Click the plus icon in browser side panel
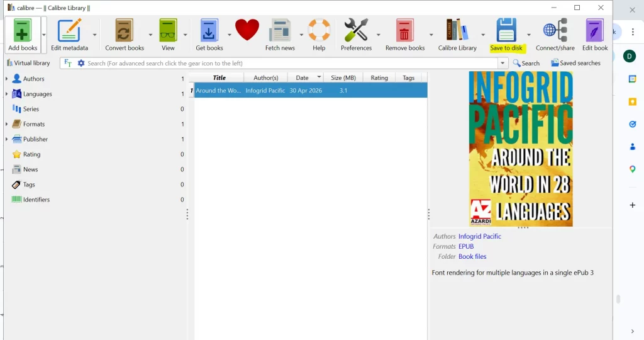The height and width of the screenshot is (340, 644). point(633,205)
